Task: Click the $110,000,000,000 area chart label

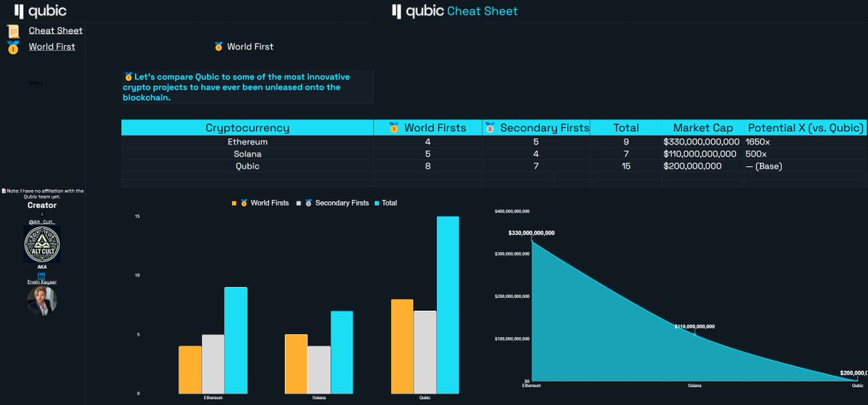Action: click(695, 326)
